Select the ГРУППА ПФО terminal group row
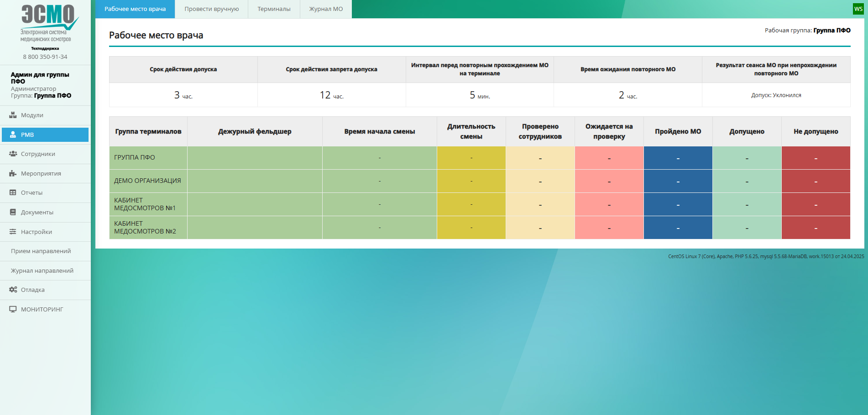The image size is (868, 415). [x=135, y=157]
